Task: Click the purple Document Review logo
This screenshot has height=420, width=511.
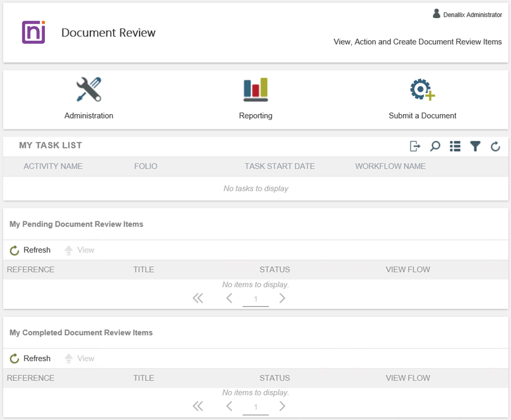Action: point(33,32)
